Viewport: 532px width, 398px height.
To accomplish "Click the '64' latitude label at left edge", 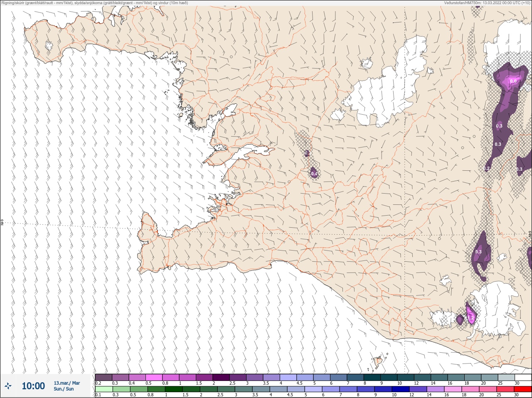I will [2, 223].
